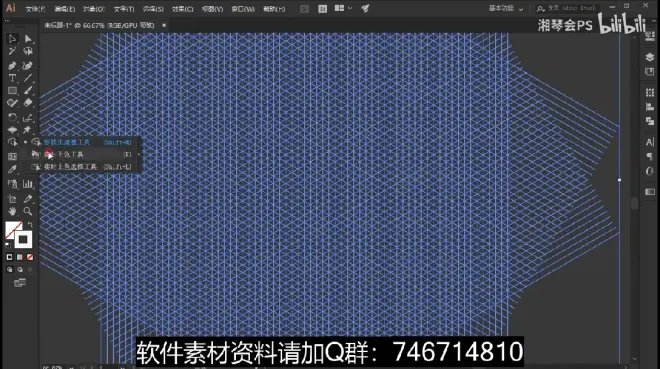
Task: Change screen mode button
Action: point(20,283)
